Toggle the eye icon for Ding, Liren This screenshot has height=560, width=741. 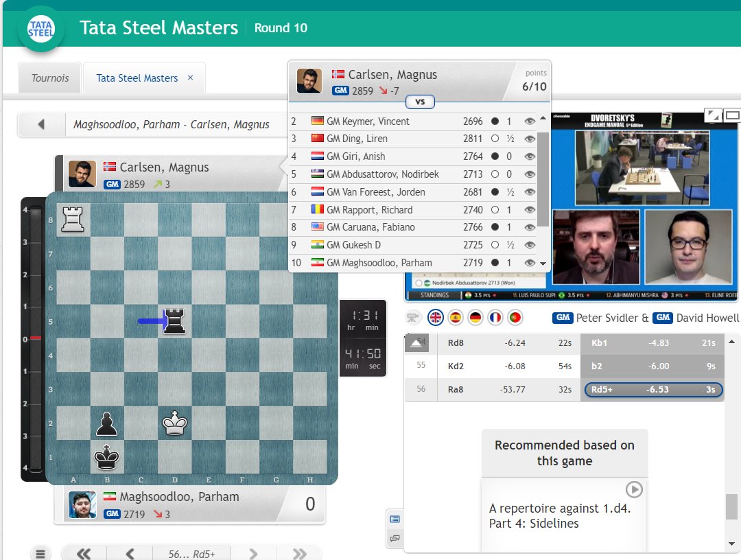pyautogui.click(x=530, y=139)
